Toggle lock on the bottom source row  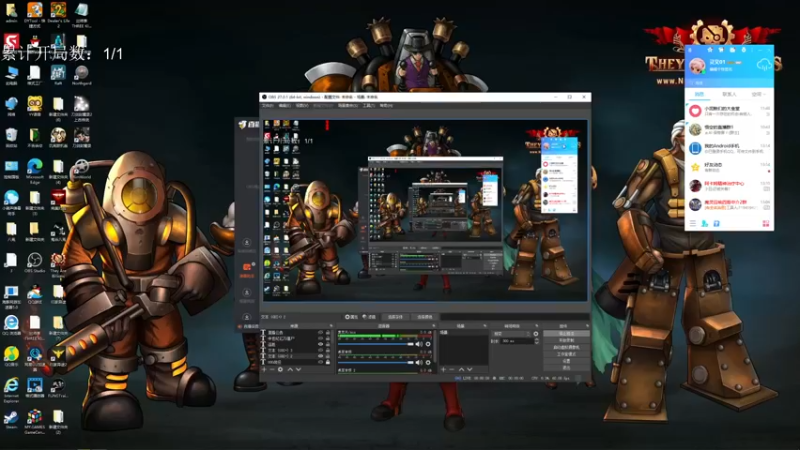pos(328,362)
